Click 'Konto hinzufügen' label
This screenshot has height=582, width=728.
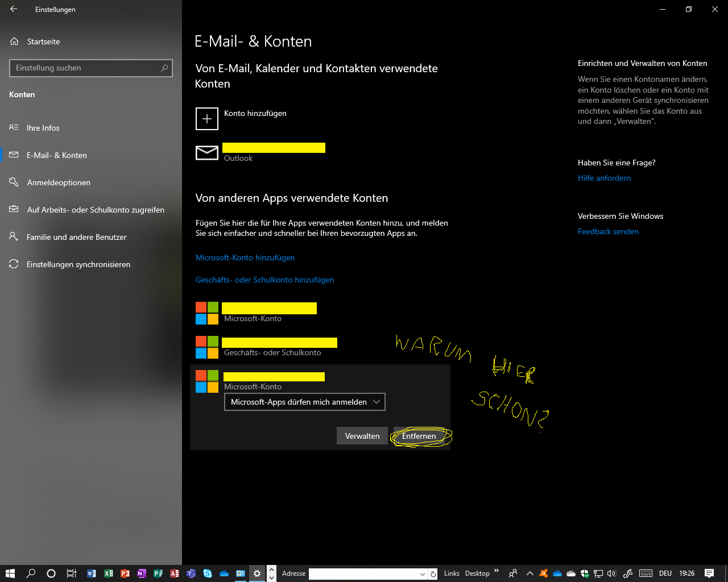(255, 113)
